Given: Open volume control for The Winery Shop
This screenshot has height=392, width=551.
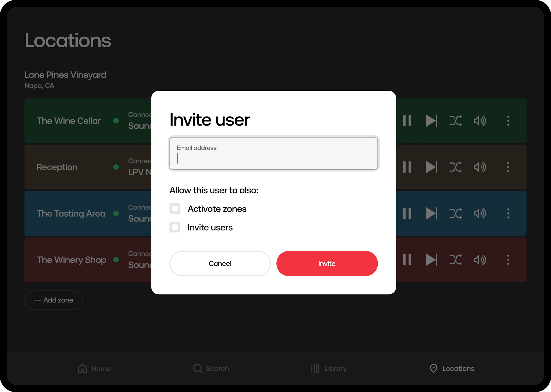Looking at the screenshot, I should [x=480, y=260].
